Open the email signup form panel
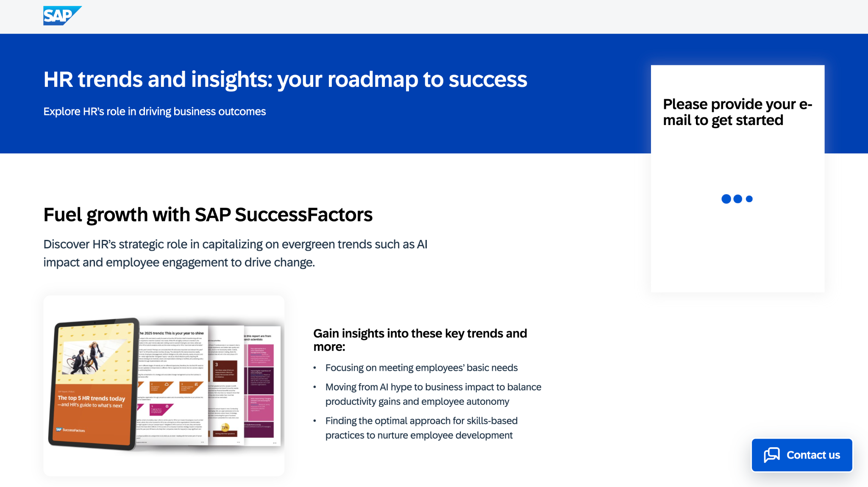Screen dimensions: 868x487 click(x=738, y=178)
